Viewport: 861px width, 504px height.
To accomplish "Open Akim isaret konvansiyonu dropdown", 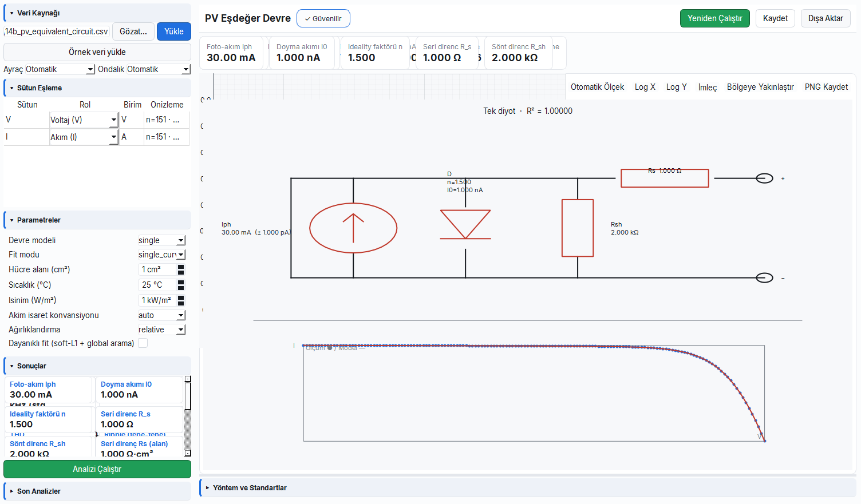I will point(161,315).
